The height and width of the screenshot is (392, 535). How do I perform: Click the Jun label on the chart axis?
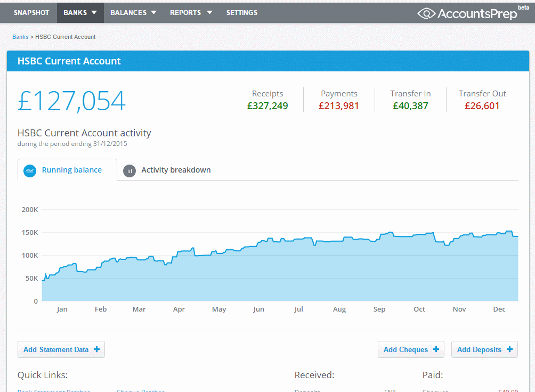[x=258, y=309]
